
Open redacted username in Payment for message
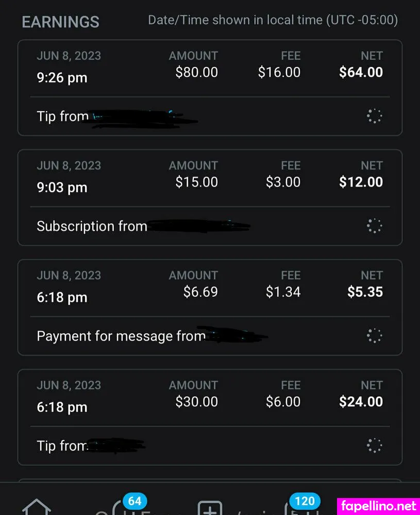[x=236, y=336]
